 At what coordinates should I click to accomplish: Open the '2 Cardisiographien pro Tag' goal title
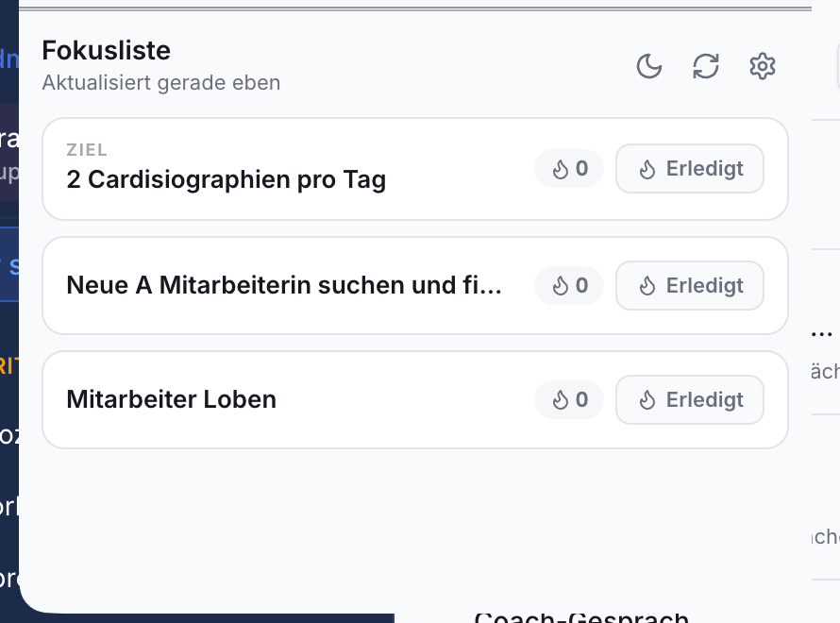227,179
